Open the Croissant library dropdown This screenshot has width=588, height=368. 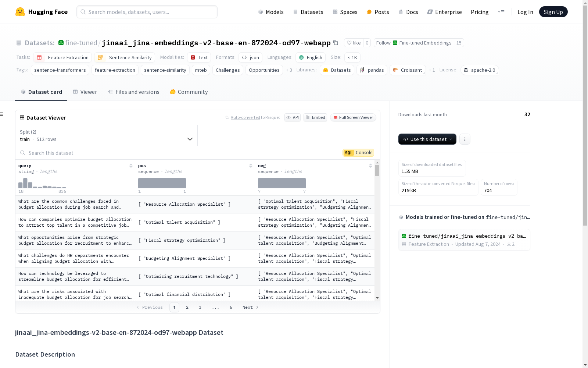[408, 70]
